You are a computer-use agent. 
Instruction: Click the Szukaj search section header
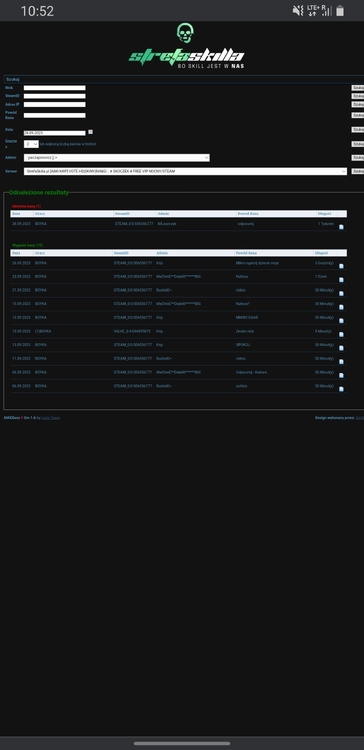click(184, 79)
